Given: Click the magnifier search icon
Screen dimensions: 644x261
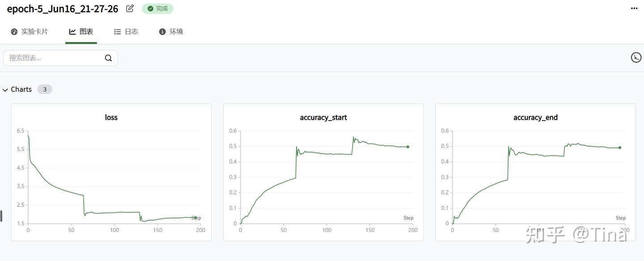Looking at the screenshot, I should [108, 58].
